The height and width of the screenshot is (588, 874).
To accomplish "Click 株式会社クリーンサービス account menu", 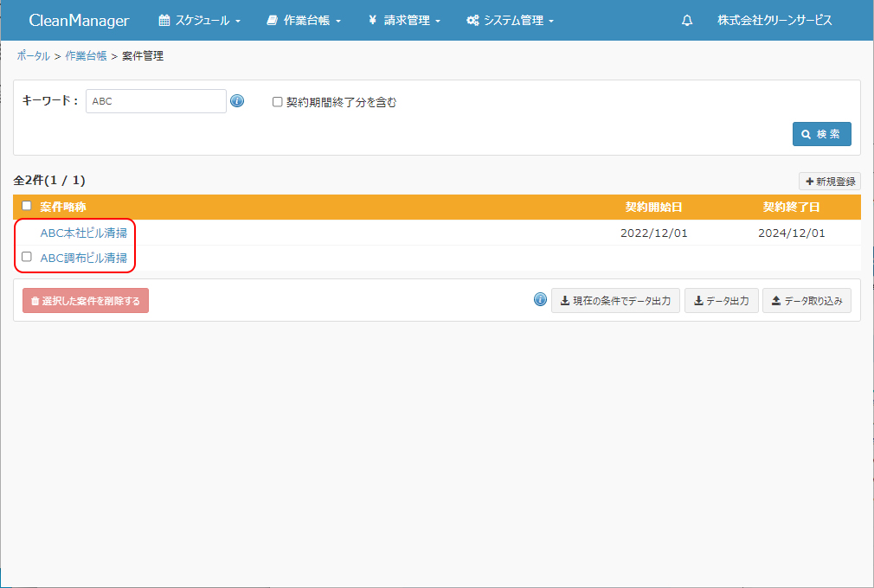I will click(x=774, y=21).
